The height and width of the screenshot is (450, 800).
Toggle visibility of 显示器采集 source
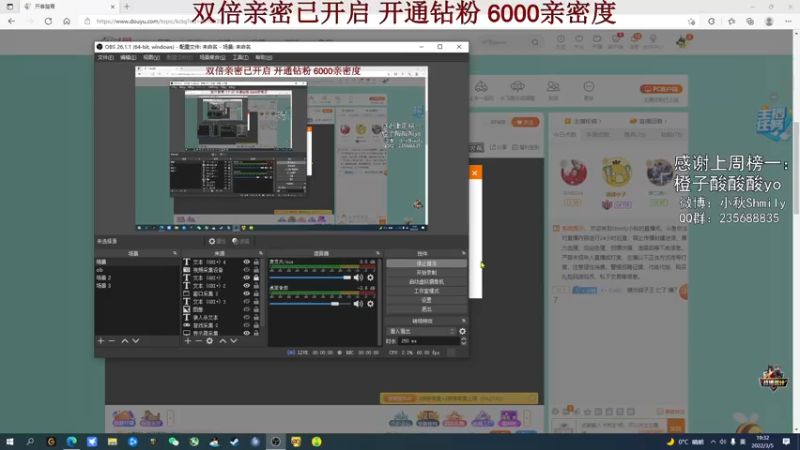tap(246, 333)
